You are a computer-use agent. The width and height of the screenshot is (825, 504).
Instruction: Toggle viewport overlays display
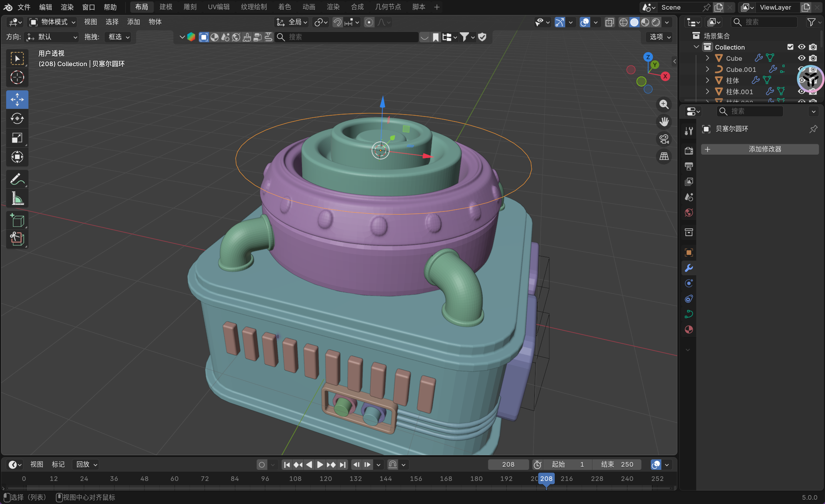[x=585, y=22]
